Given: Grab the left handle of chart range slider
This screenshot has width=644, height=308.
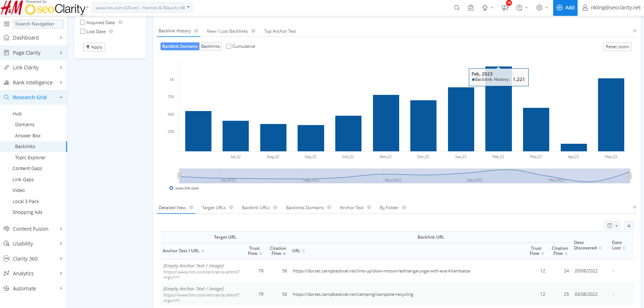Looking at the screenshot, I should coord(179,176).
